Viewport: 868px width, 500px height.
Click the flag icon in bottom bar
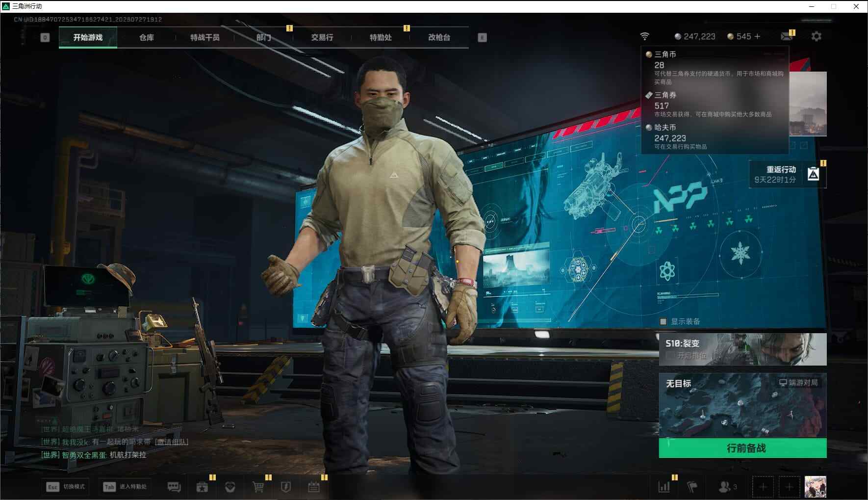[692, 487]
